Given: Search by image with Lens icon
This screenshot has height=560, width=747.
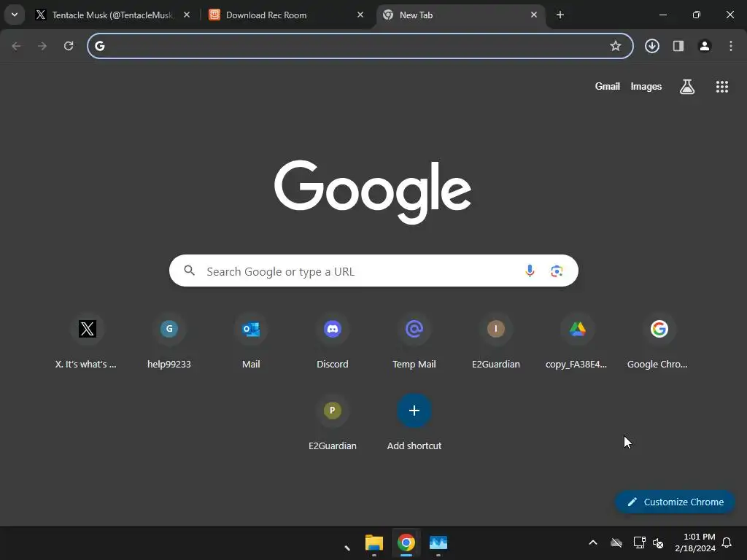Looking at the screenshot, I should [x=557, y=271].
